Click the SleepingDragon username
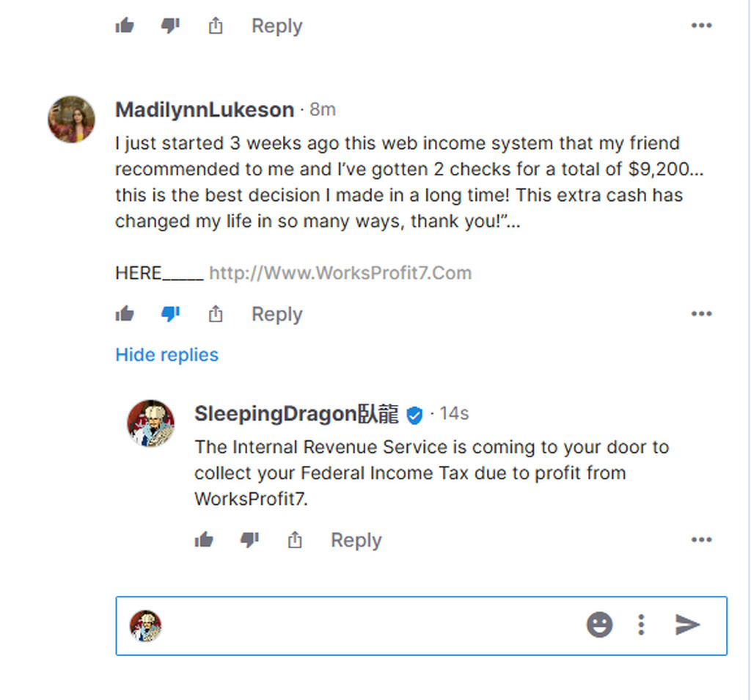This screenshot has width=751, height=700. 296,415
